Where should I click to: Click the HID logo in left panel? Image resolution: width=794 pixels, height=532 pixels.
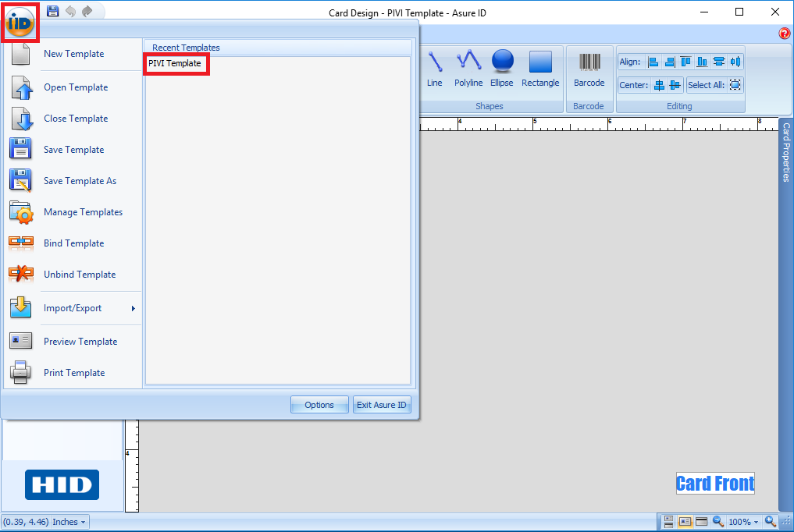(62, 484)
